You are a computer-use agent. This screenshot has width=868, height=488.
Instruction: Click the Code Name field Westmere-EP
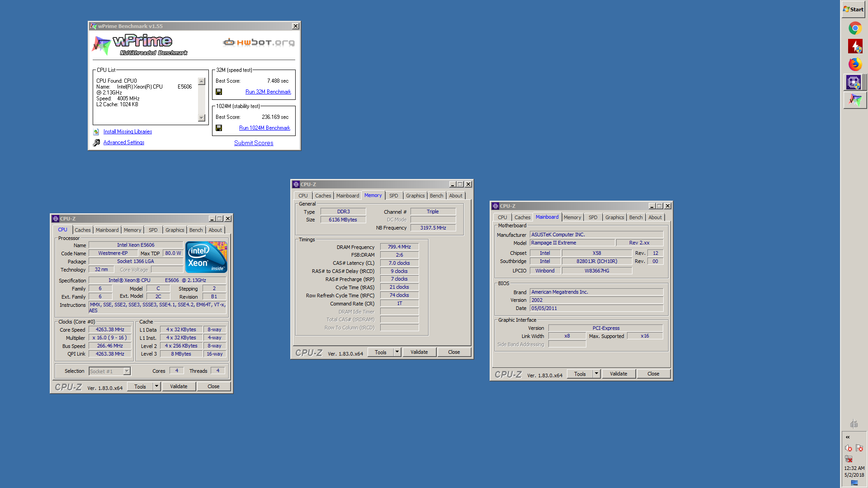[113, 253]
